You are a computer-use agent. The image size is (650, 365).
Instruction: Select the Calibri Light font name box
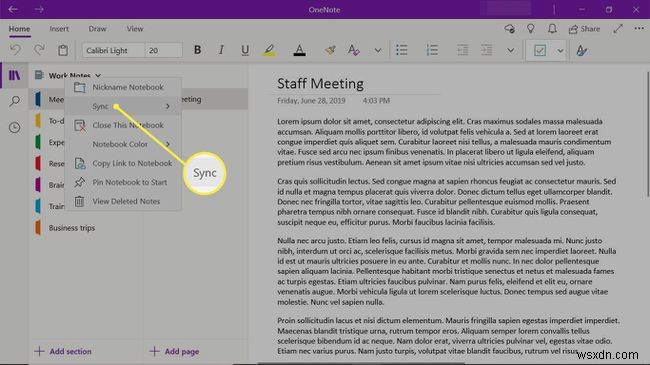[x=113, y=50]
